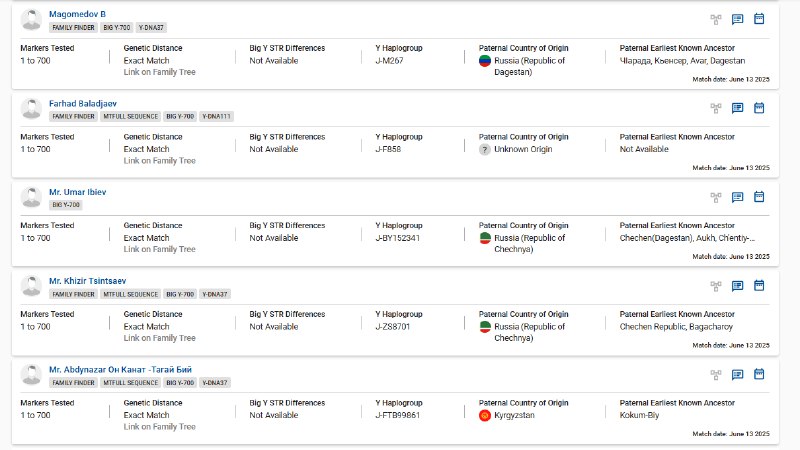The height and width of the screenshot is (450, 800).
Task: Click family tree icon for Farhad Baladjaev
Action: coord(716,108)
